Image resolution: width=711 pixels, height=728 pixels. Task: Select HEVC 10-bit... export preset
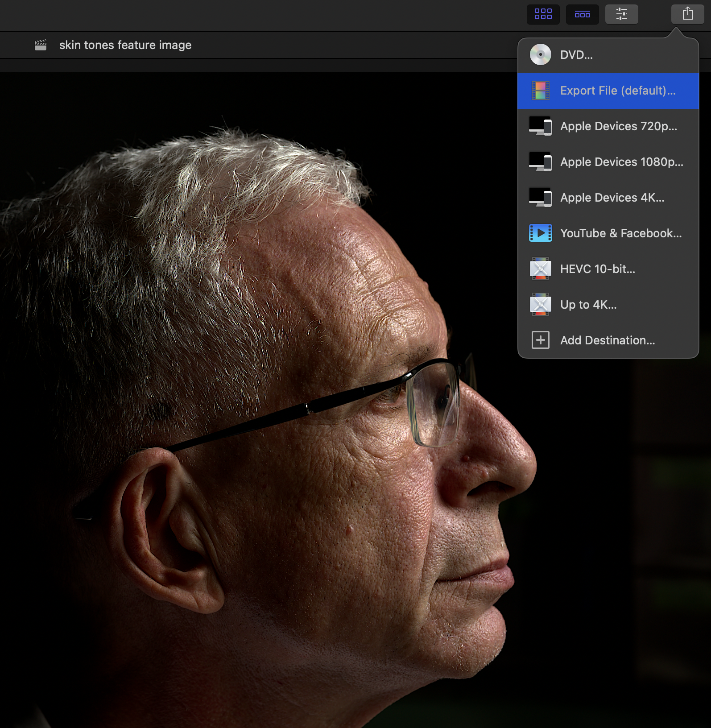(x=597, y=269)
